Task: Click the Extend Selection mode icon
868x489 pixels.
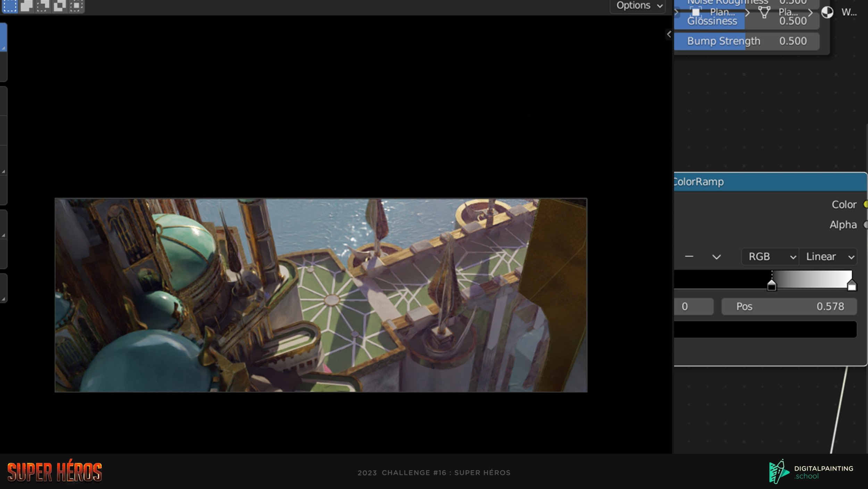Action: point(26,6)
